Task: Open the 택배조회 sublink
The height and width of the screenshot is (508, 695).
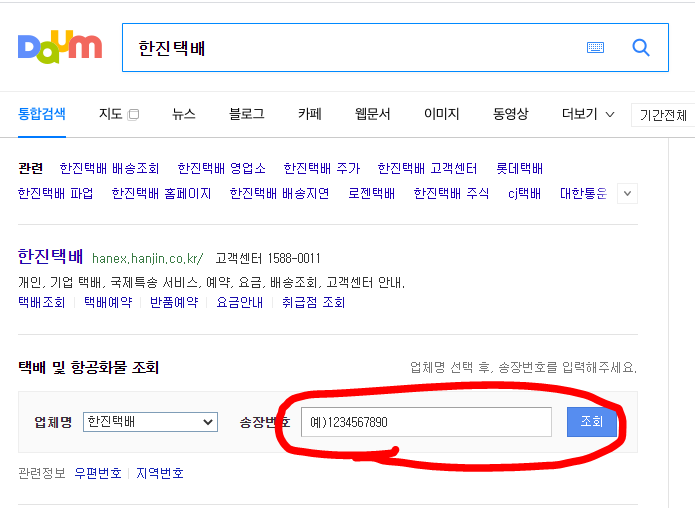Action: [x=42, y=302]
